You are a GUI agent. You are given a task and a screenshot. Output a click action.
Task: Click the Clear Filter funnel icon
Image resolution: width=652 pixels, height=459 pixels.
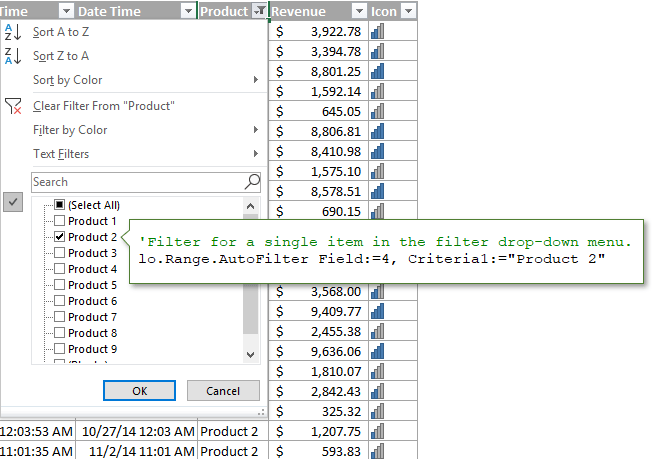[x=12, y=106]
